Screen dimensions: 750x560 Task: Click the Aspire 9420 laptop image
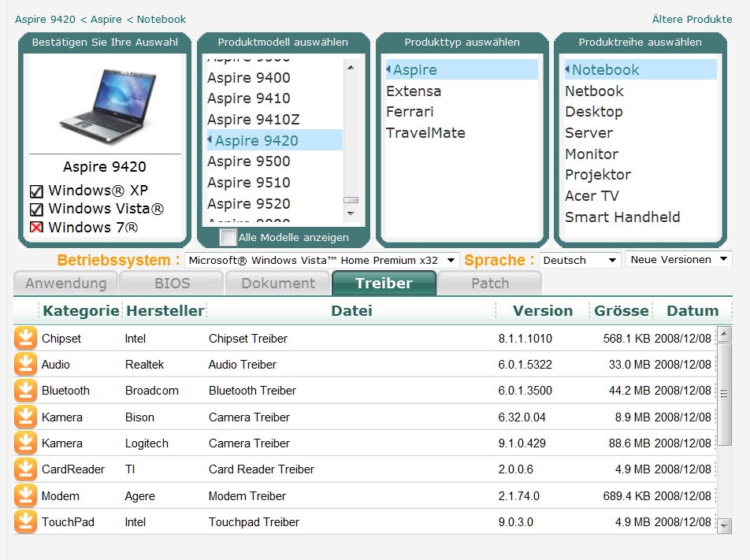[106, 106]
